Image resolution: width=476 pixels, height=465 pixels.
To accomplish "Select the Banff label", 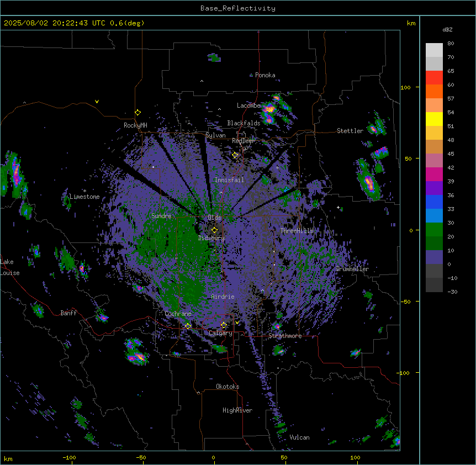I will click(x=68, y=313).
